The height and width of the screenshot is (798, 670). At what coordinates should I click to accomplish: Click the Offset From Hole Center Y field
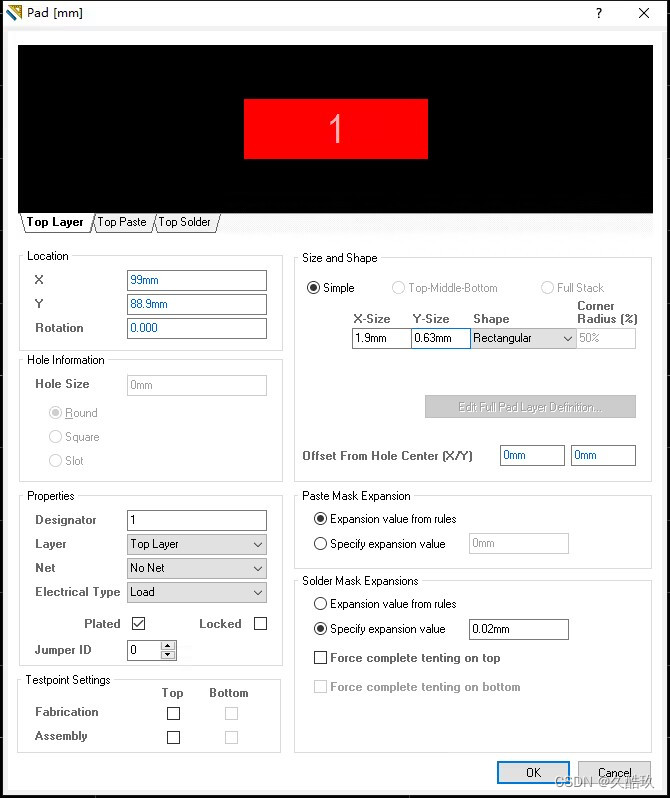pyautogui.click(x=603, y=455)
